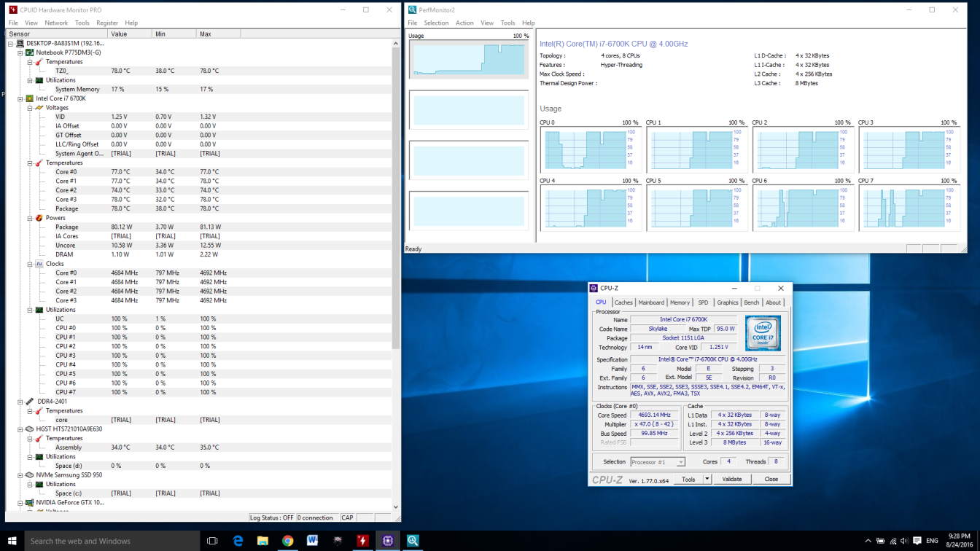Click the Value column header in HWMonitor

(x=130, y=34)
